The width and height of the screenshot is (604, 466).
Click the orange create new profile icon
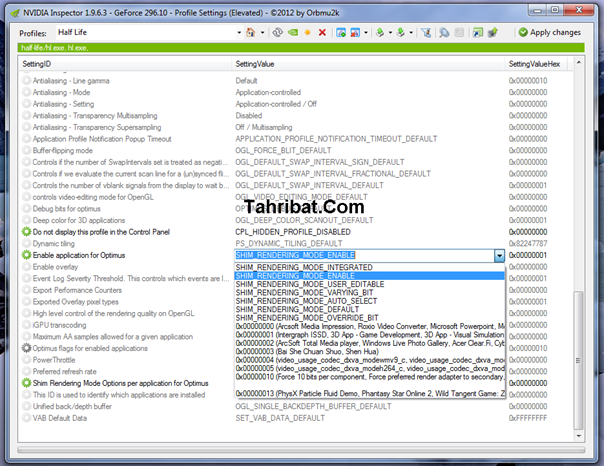[x=307, y=33]
